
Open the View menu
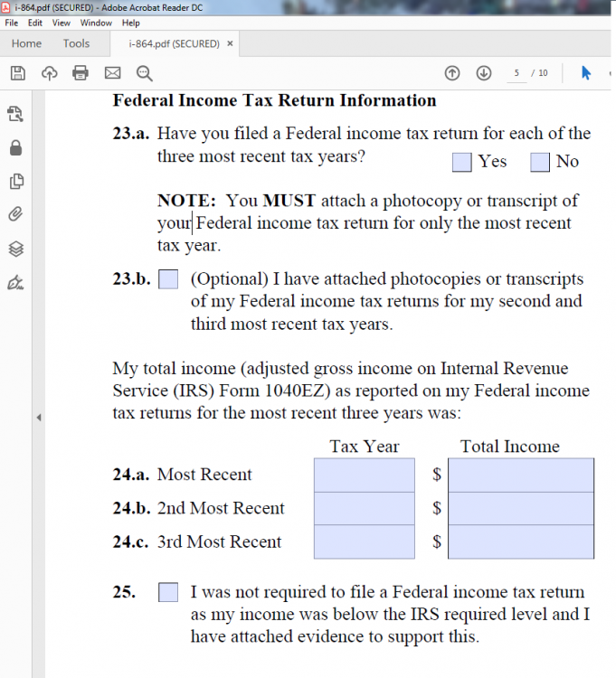pos(61,23)
